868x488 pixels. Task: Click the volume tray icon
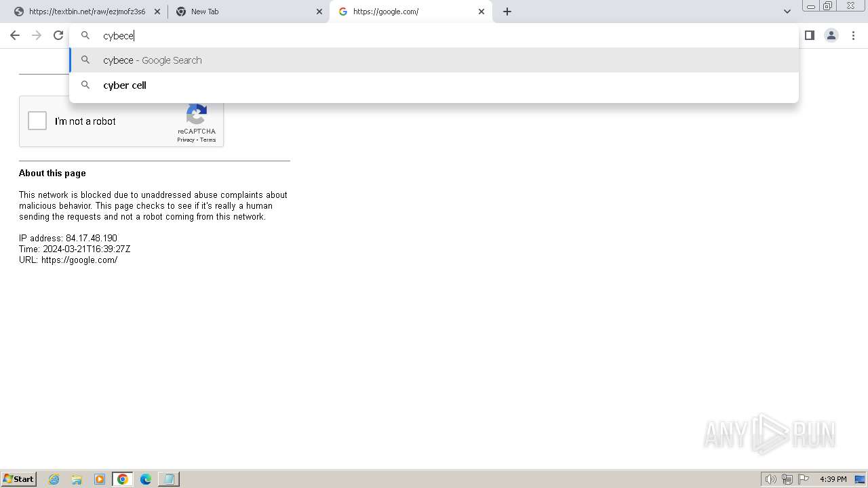(x=770, y=479)
